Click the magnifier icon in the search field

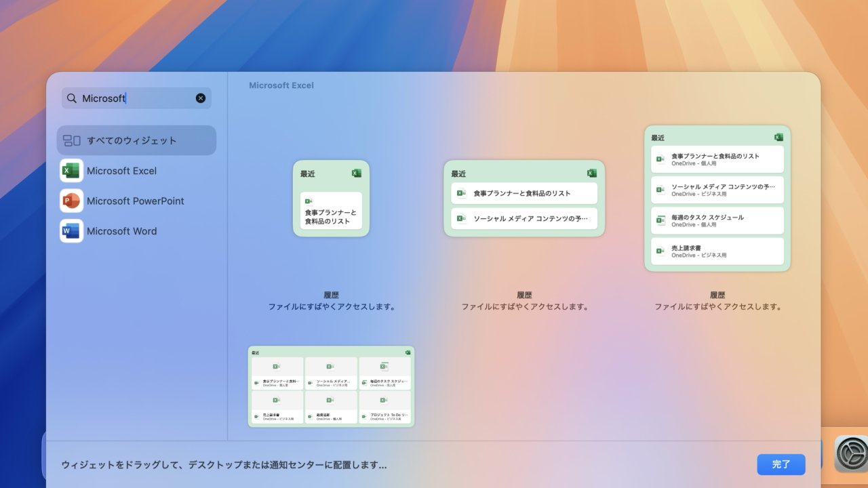(x=71, y=98)
